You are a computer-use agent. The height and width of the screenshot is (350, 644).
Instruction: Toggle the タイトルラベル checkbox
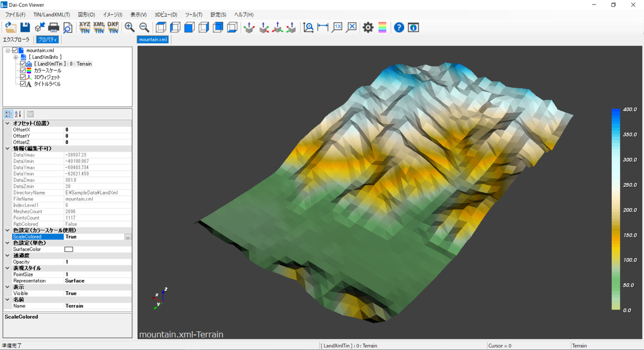23,84
